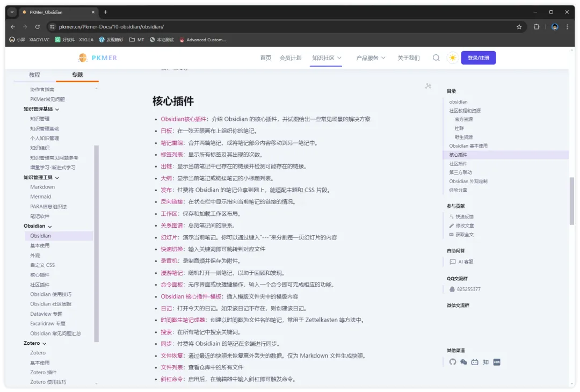Viewport: 580px width, 392px height.
Task: Click the 登录/注册 button
Action: tap(478, 57)
